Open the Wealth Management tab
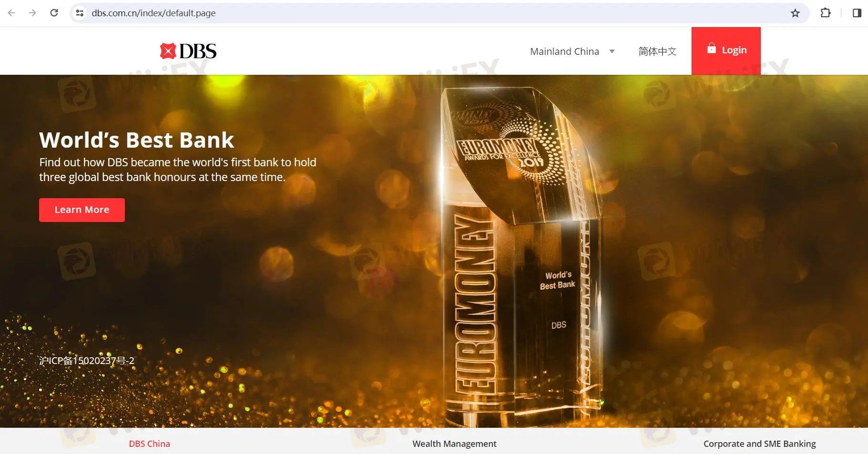The image size is (868, 454). (454, 444)
